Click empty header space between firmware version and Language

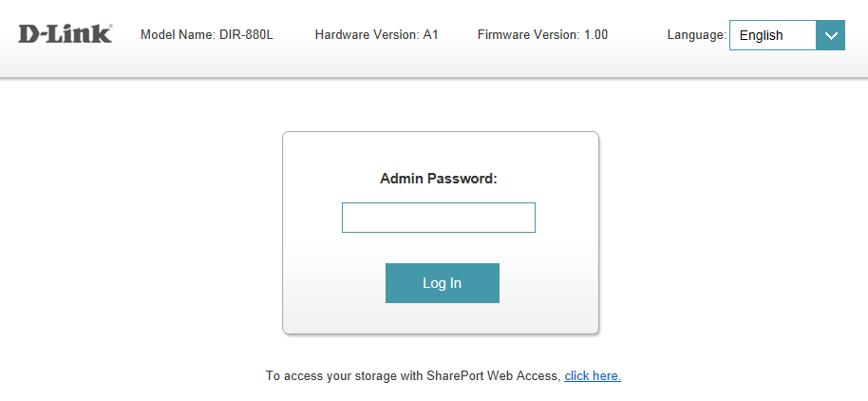tap(638, 35)
